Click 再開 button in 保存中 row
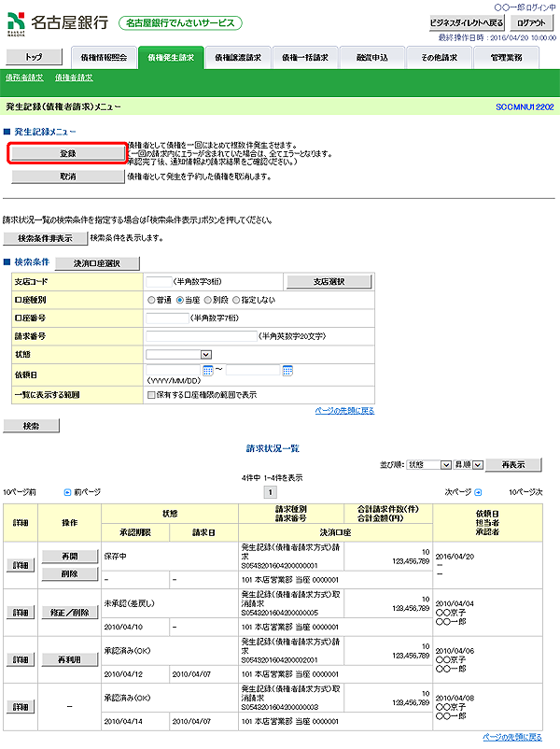This screenshot has width=560, height=749. (x=70, y=557)
